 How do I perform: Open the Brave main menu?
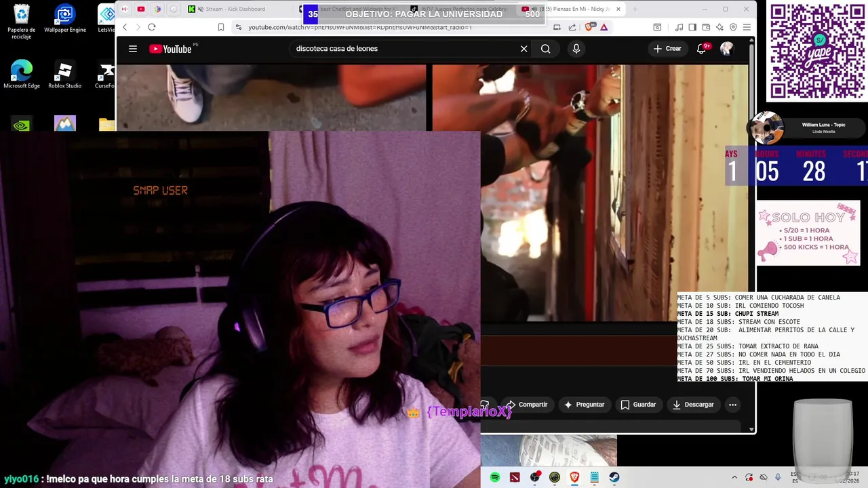click(747, 27)
